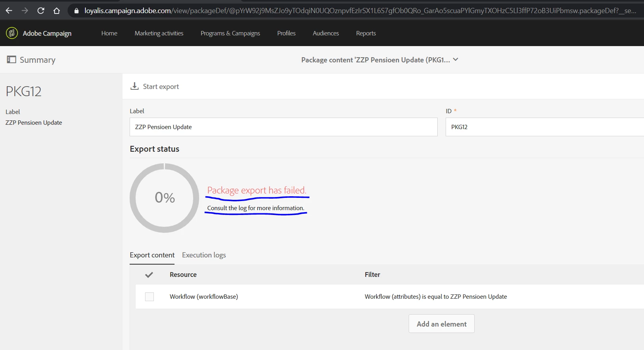Open the Profiles menu
This screenshot has height=350, width=644.
[286, 33]
